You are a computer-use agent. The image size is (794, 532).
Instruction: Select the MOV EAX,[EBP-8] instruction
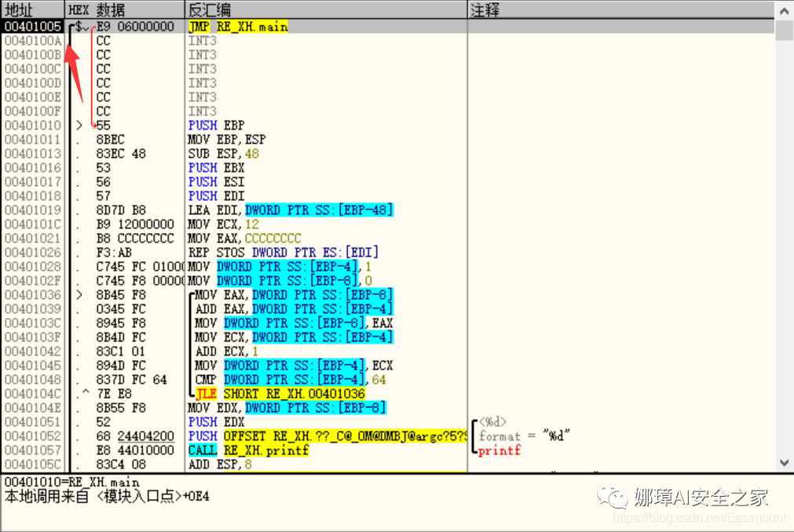(295, 295)
